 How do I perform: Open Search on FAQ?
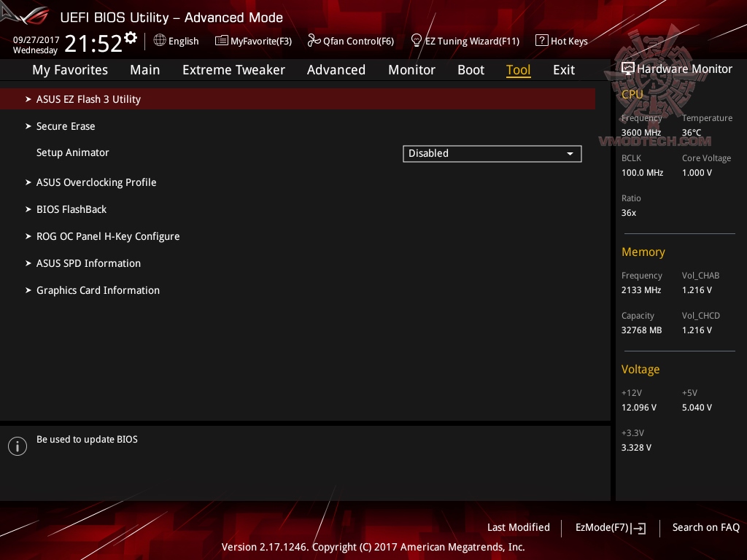706,527
